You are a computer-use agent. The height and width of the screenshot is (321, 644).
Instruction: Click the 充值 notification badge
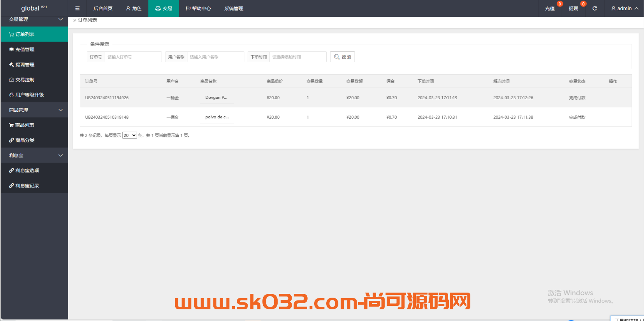560,4
